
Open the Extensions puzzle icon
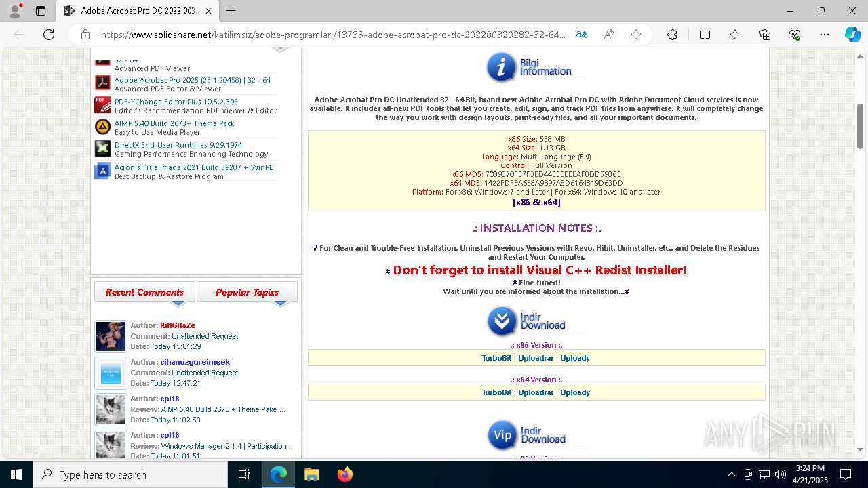(672, 35)
